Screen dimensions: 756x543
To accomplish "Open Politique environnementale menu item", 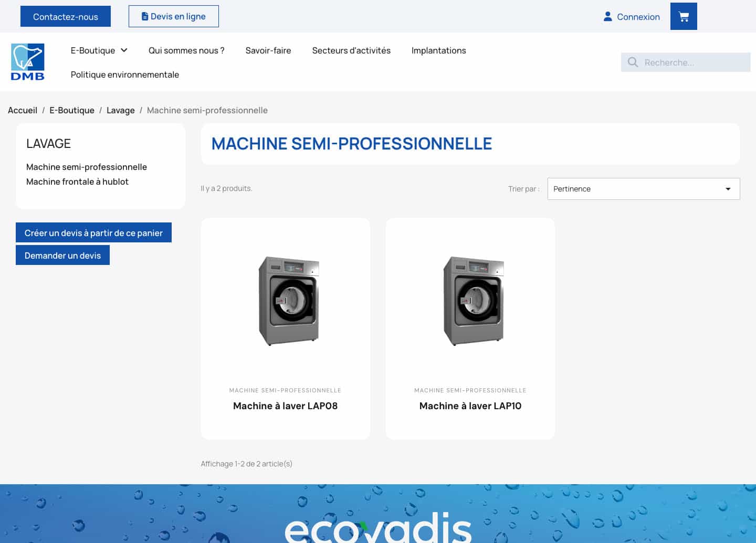I will 125,74.
